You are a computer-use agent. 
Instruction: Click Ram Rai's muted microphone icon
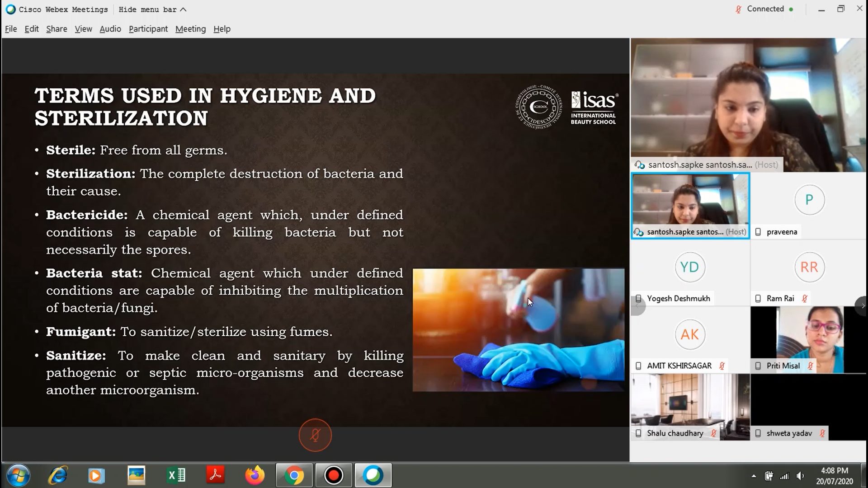805,299
